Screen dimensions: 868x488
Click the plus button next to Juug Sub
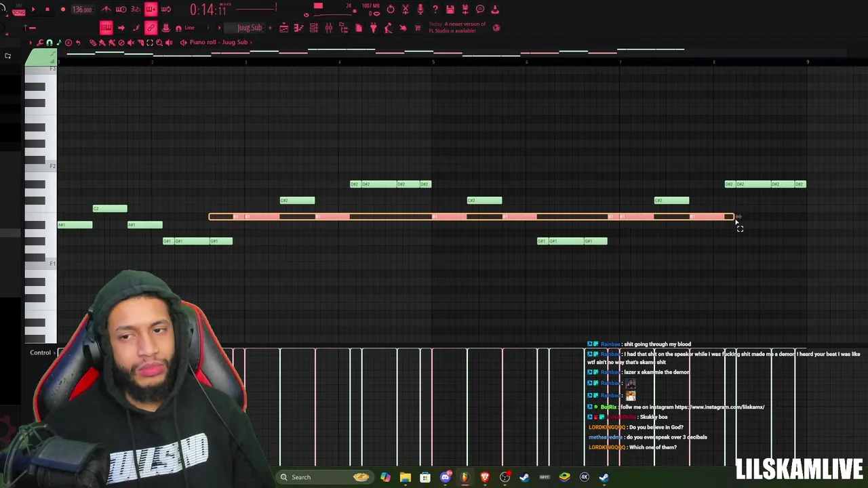click(270, 28)
